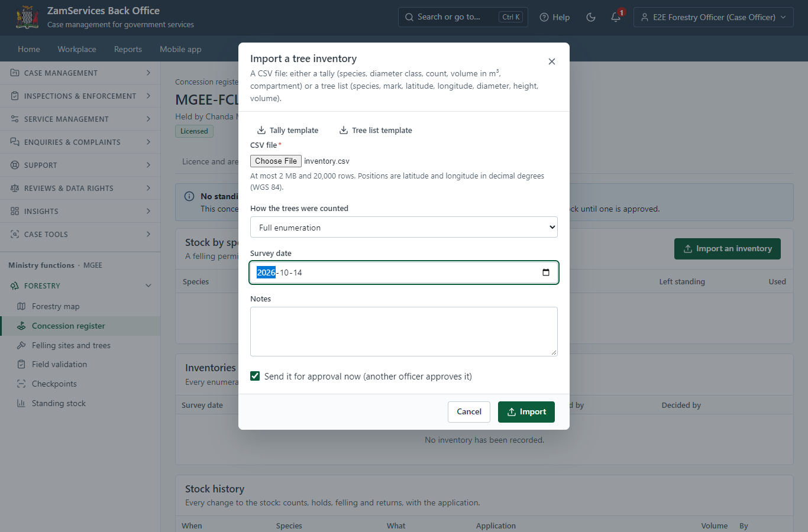Click the Forestry tree icon
Screen dimensions: 808x532
click(15, 286)
